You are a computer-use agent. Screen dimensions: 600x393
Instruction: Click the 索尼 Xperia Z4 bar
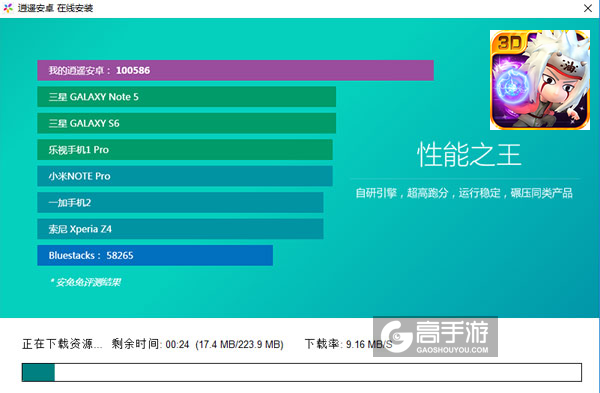(180, 229)
